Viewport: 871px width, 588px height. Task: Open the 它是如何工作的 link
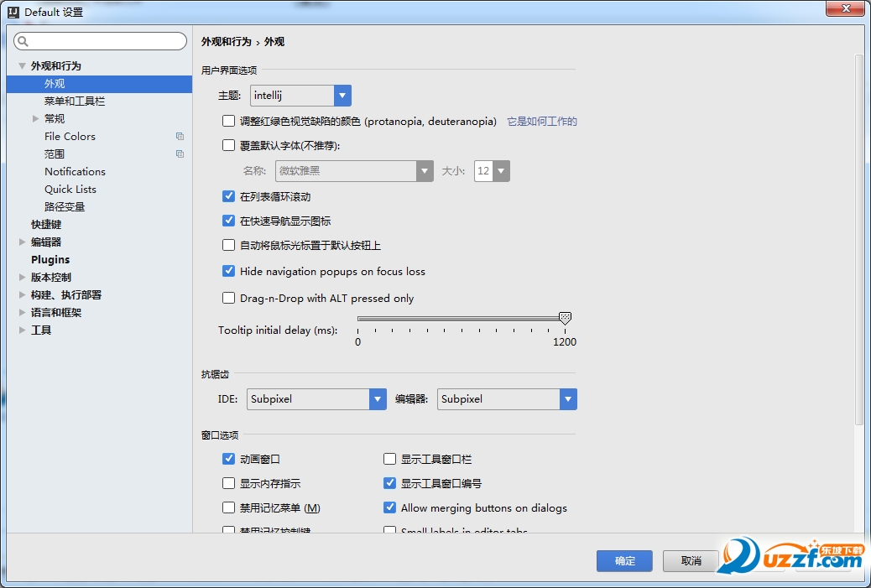point(541,122)
